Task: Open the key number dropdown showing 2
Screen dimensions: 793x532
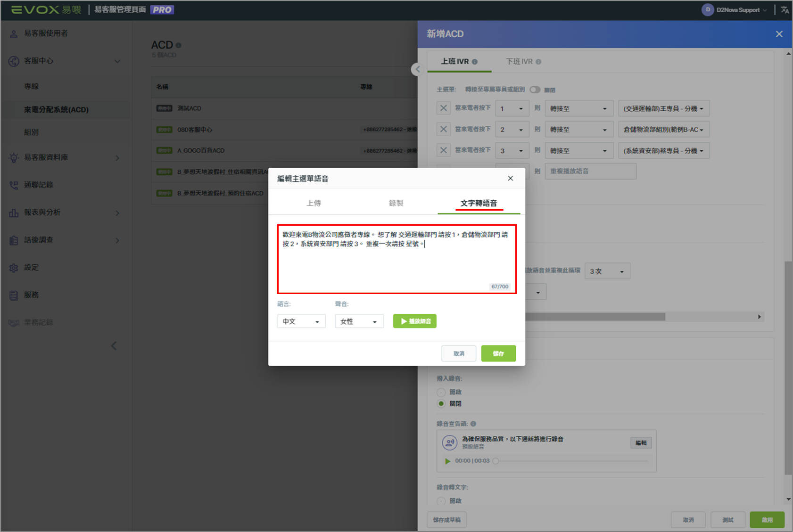Action: [512, 129]
